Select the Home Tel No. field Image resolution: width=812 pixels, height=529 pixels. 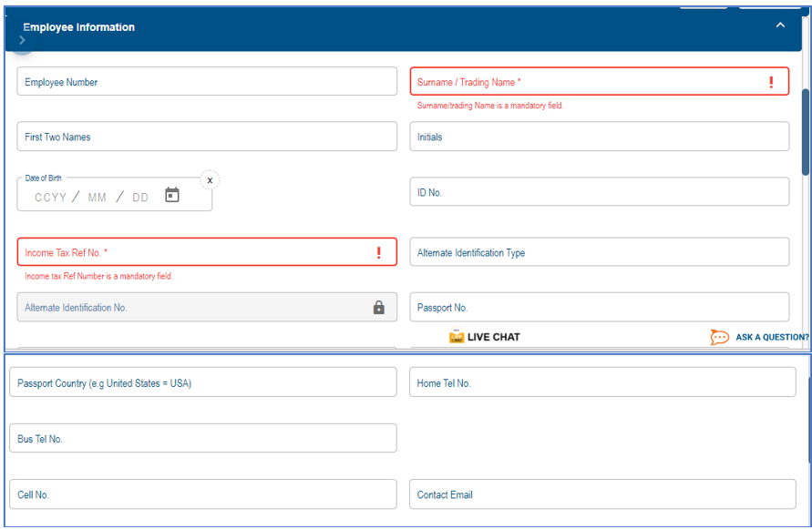pos(602,382)
